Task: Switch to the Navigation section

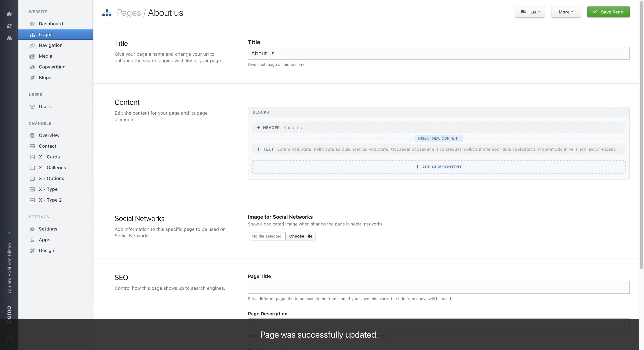Action: [x=50, y=45]
